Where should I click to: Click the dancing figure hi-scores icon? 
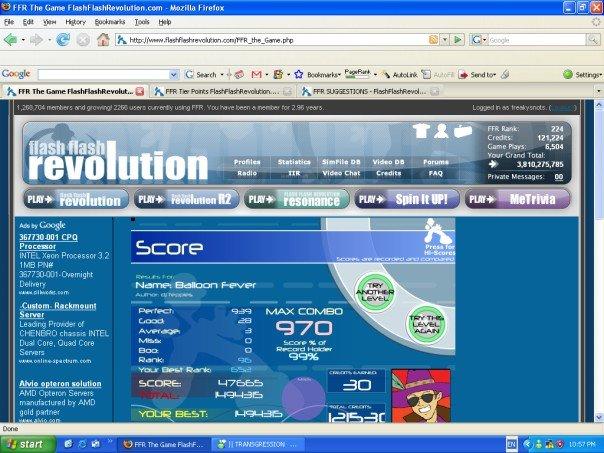coord(438,231)
